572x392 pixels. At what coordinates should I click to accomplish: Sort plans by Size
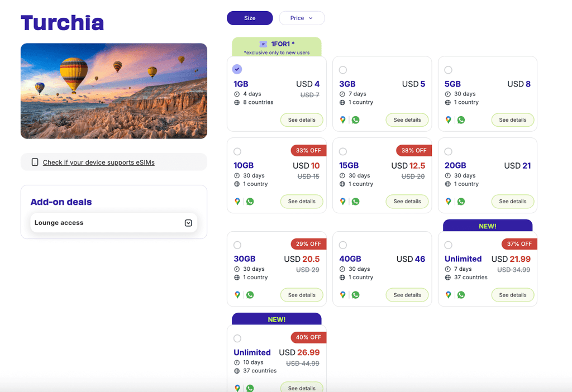[x=250, y=18]
